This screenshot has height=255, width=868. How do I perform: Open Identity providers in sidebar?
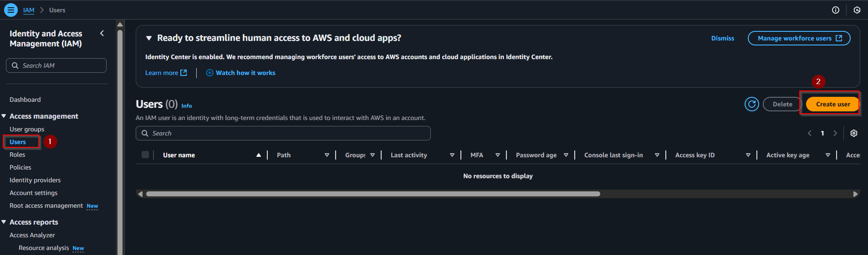click(x=35, y=180)
